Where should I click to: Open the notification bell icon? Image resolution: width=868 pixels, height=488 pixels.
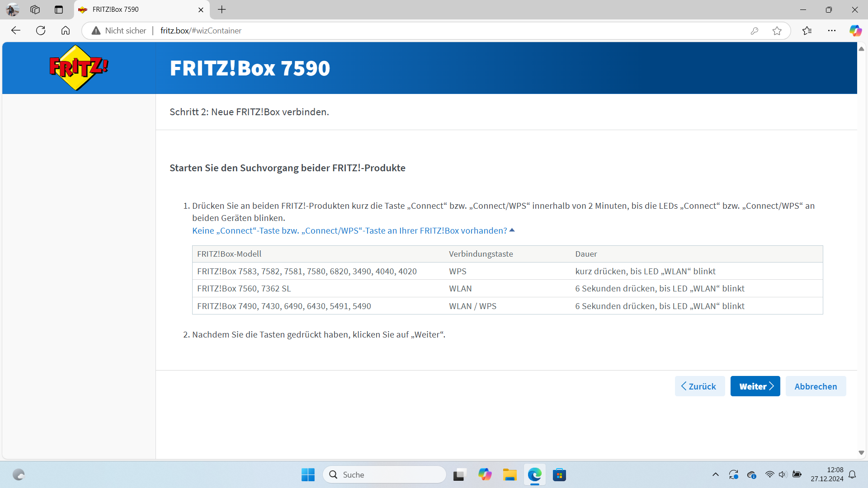(x=852, y=474)
